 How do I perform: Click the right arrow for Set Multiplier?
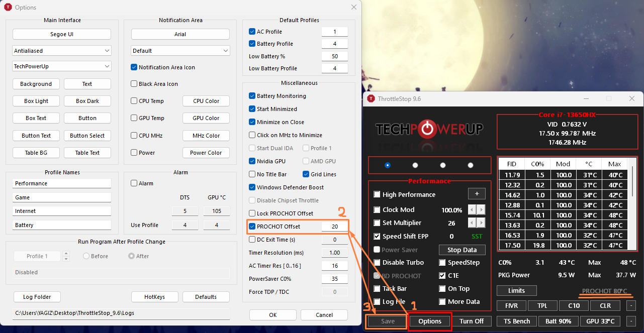tap(482, 223)
